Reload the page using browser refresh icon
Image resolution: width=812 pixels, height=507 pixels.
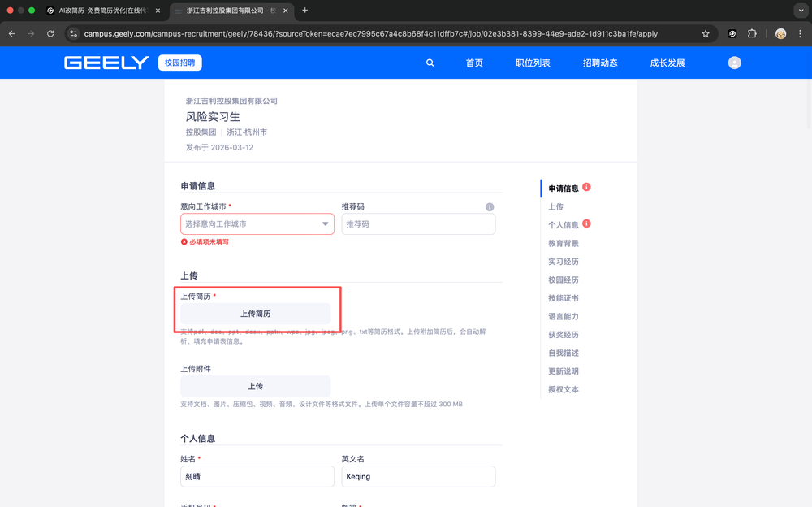[50, 34]
